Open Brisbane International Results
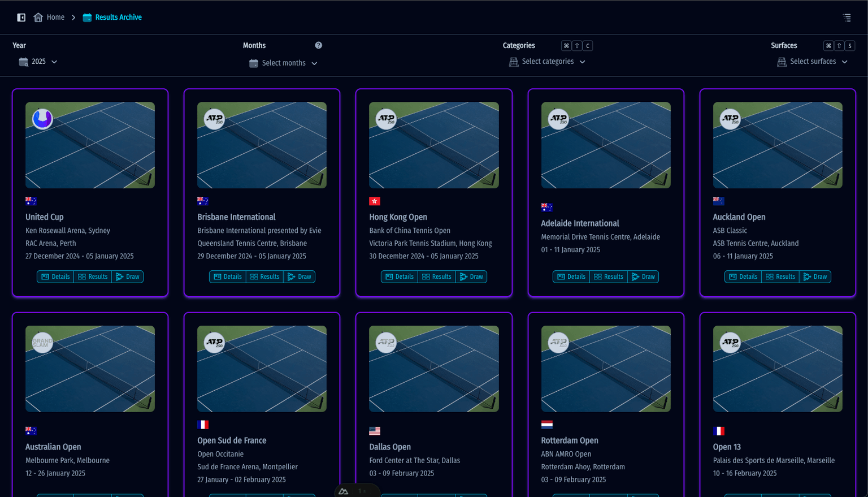 [x=264, y=276]
